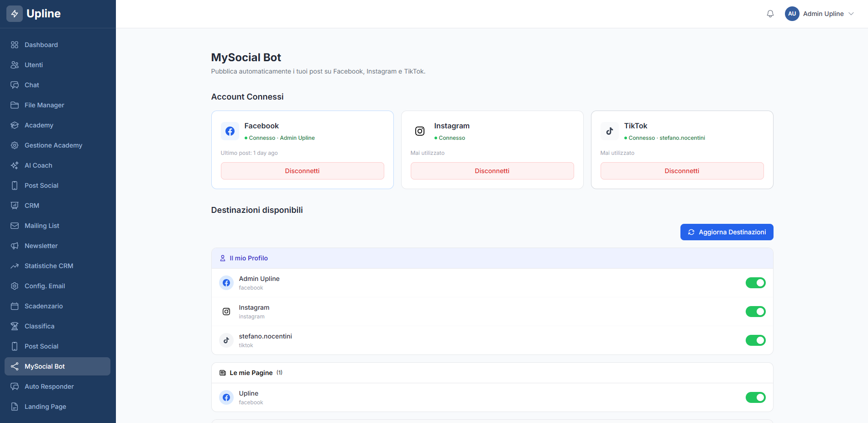Open Dashboard from the sidebar

tap(58, 45)
